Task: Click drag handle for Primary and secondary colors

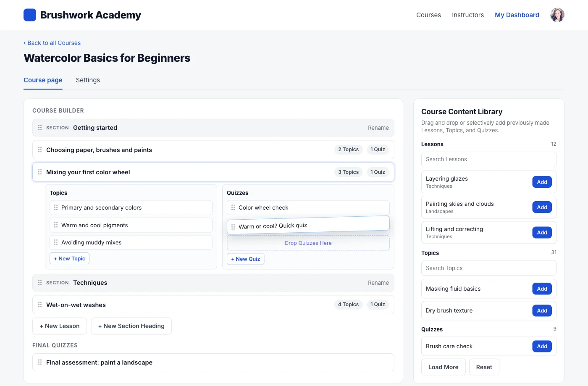Action: pos(56,207)
